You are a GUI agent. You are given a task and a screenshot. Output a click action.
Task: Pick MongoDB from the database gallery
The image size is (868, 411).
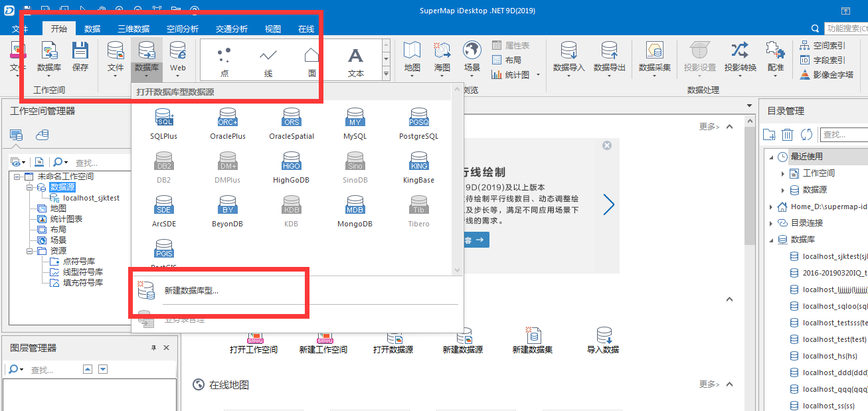click(x=355, y=212)
